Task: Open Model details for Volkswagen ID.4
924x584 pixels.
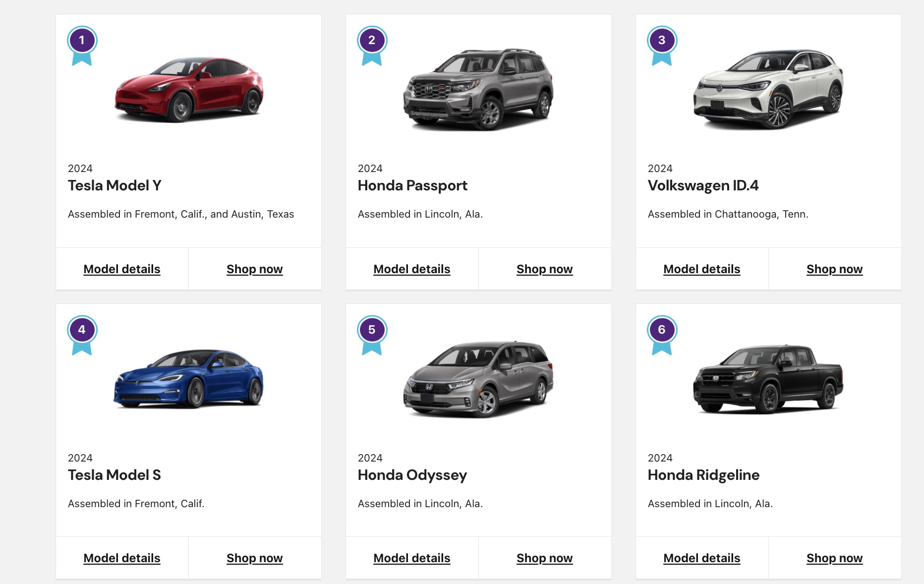Action: [701, 269]
